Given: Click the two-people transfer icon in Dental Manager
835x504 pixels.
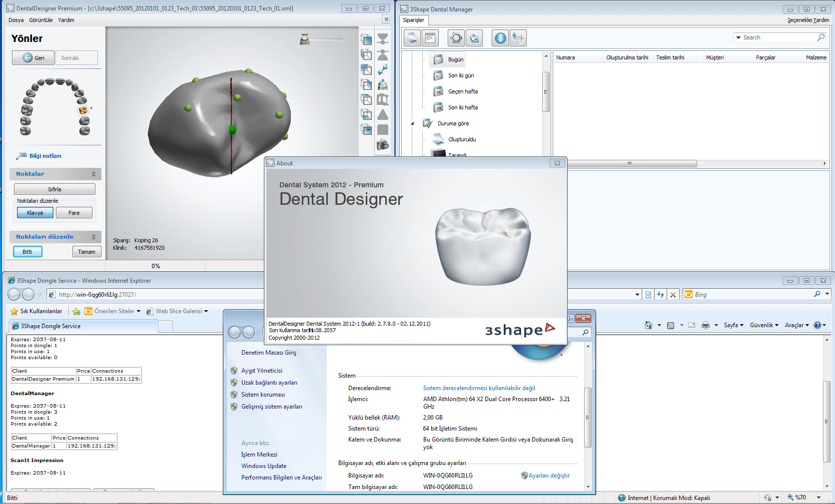Looking at the screenshot, I should click(518, 38).
